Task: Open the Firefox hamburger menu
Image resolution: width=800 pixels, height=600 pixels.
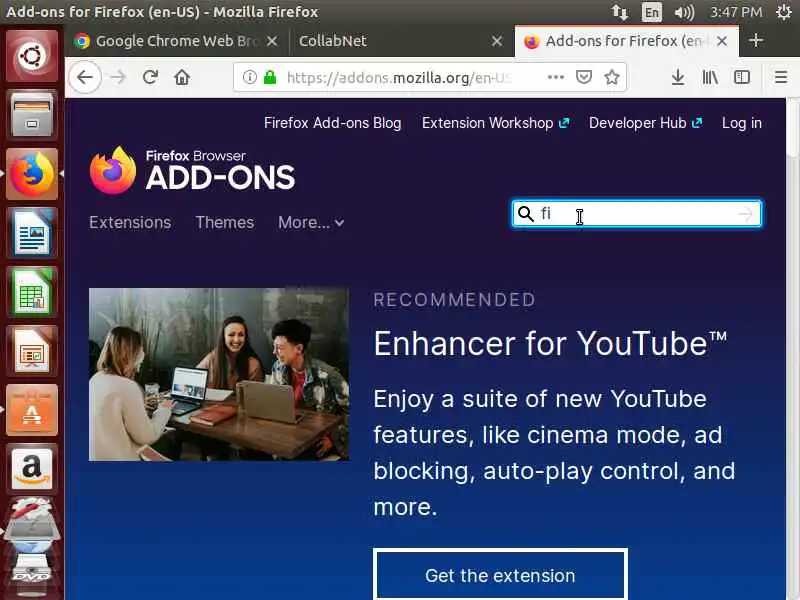Action: (781, 78)
